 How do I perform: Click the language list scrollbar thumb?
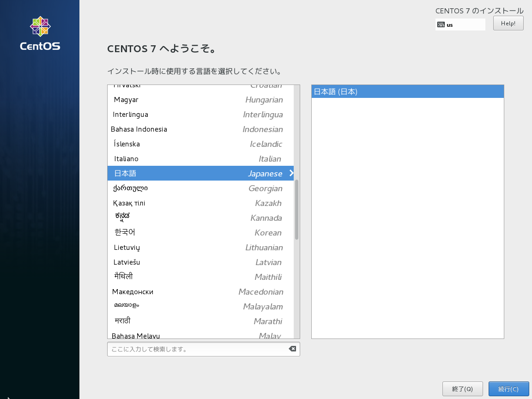(x=296, y=210)
